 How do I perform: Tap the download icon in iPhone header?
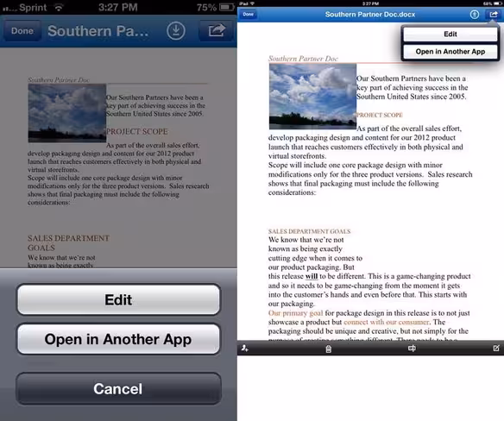[176, 31]
